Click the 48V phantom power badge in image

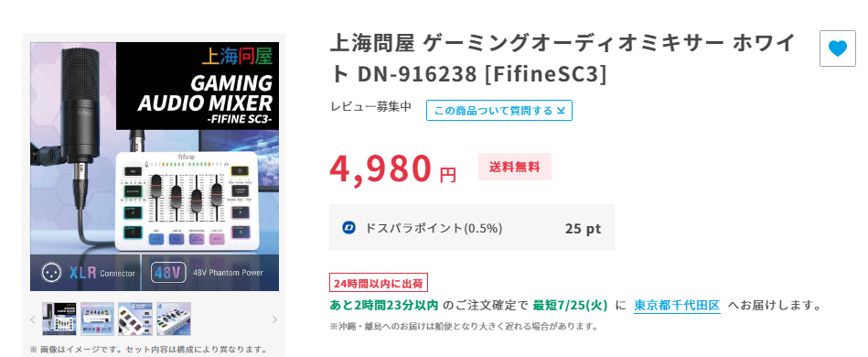(168, 273)
